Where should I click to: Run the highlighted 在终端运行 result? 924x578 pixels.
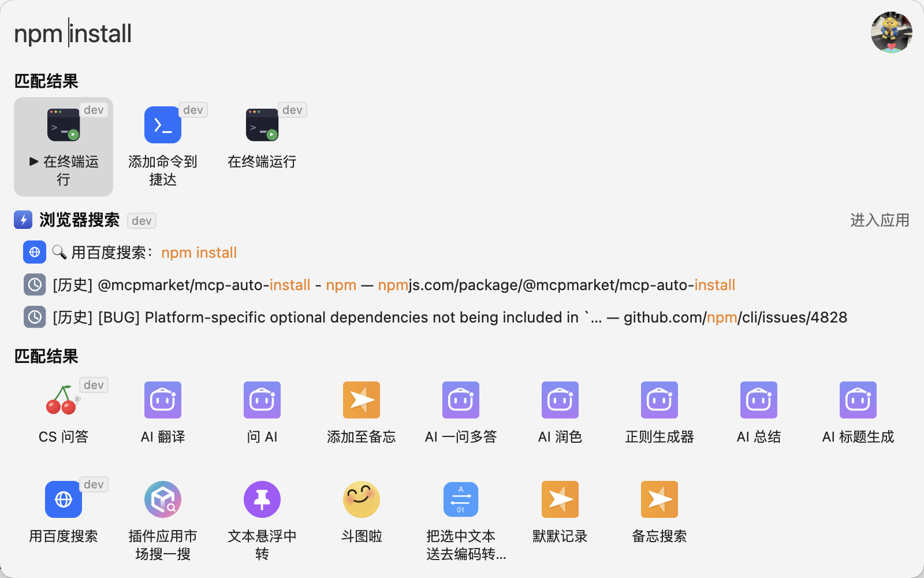64,147
